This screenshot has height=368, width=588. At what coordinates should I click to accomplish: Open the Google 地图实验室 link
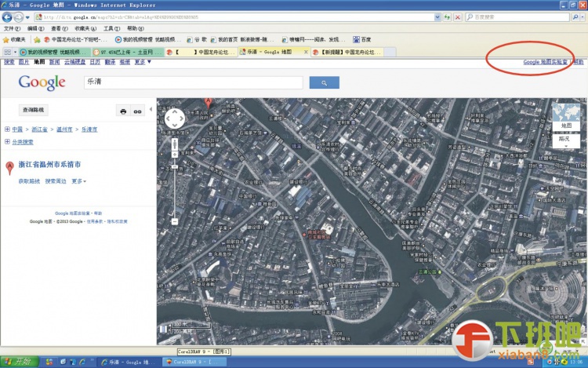546,61
